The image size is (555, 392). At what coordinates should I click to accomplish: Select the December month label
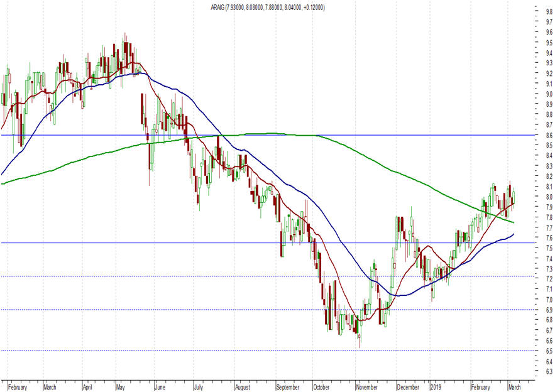click(x=408, y=387)
